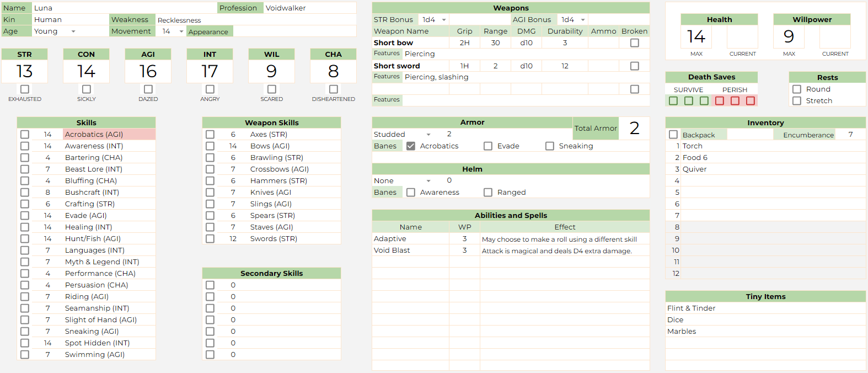
Task: Check the EXHAUSTED box under STR
Action: point(25,89)
